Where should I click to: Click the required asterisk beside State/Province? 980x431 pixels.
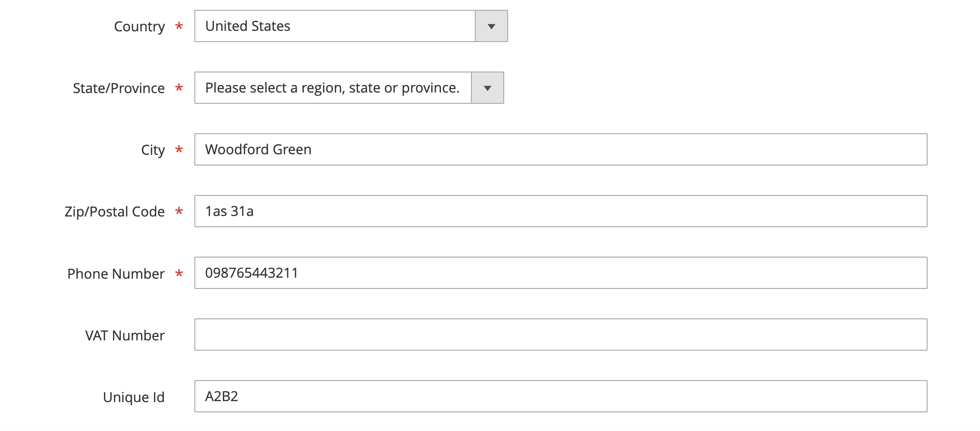(x=179, y=88)
